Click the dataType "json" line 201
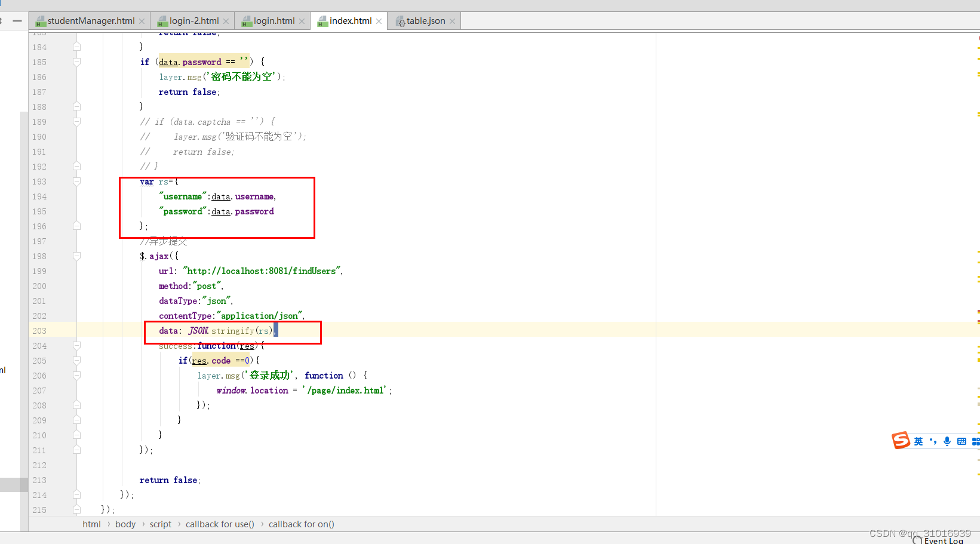The height and width of the screenshot is (544, 980). coord(195,301)
